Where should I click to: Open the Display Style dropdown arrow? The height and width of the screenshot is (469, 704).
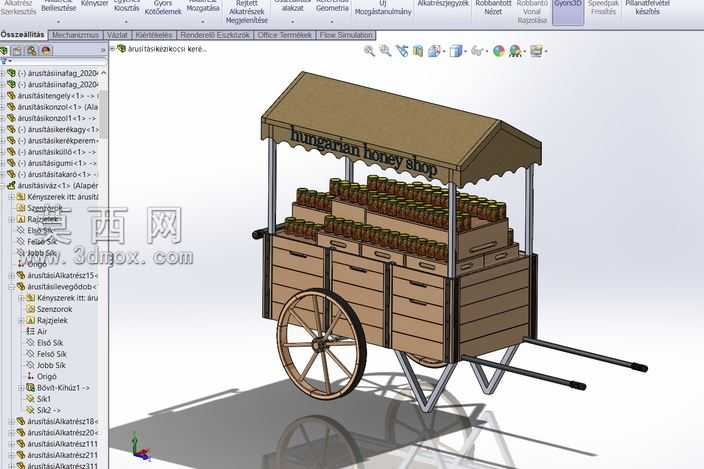coord(465,52)
